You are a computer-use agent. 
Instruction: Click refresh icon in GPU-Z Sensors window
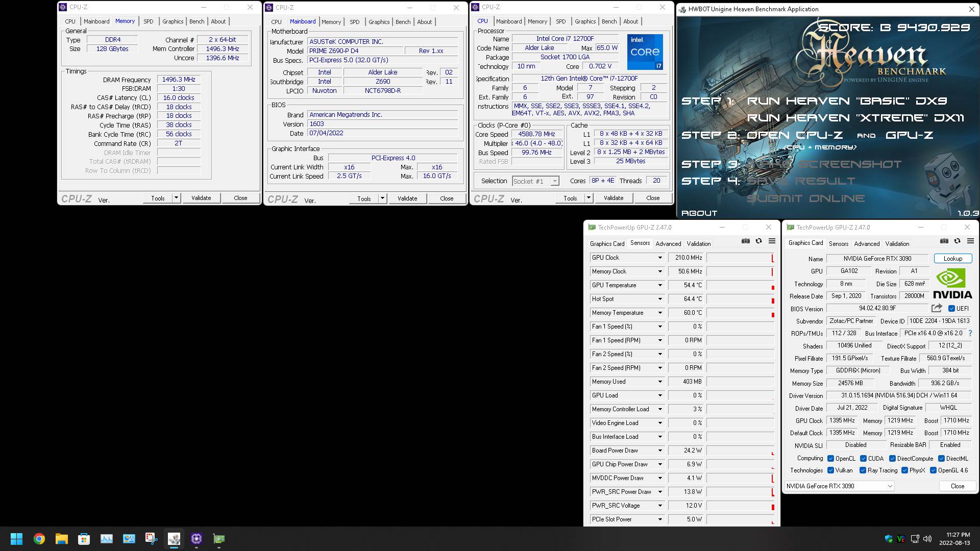click(x=759, y=241)
